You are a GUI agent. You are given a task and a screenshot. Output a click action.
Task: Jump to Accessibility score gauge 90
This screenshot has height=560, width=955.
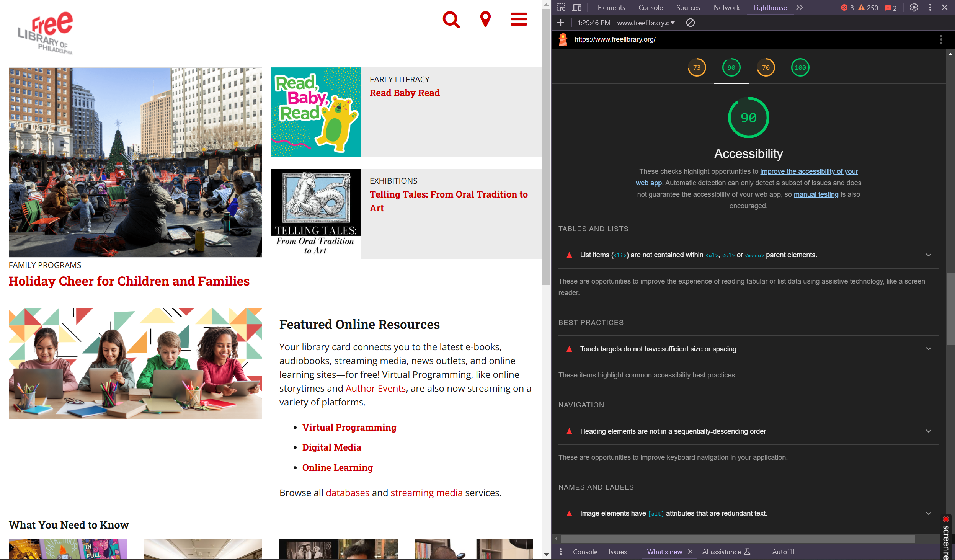[731, 67]
